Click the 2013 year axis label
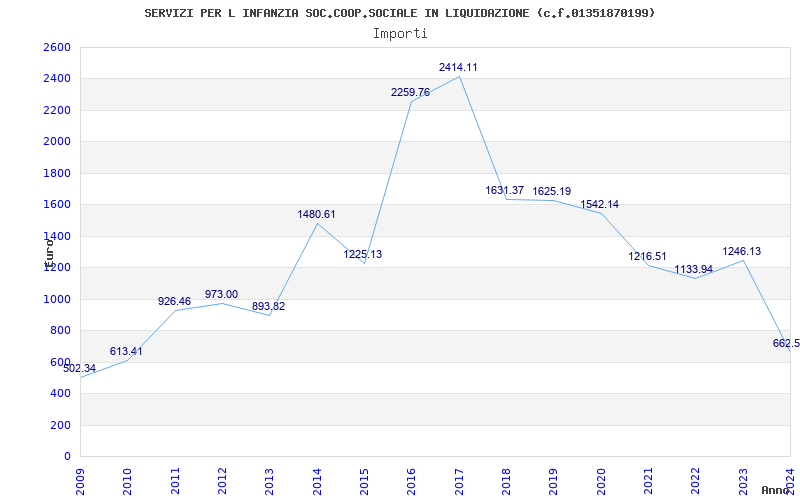Viewport: 800px width, 500px height. point(269,481)
